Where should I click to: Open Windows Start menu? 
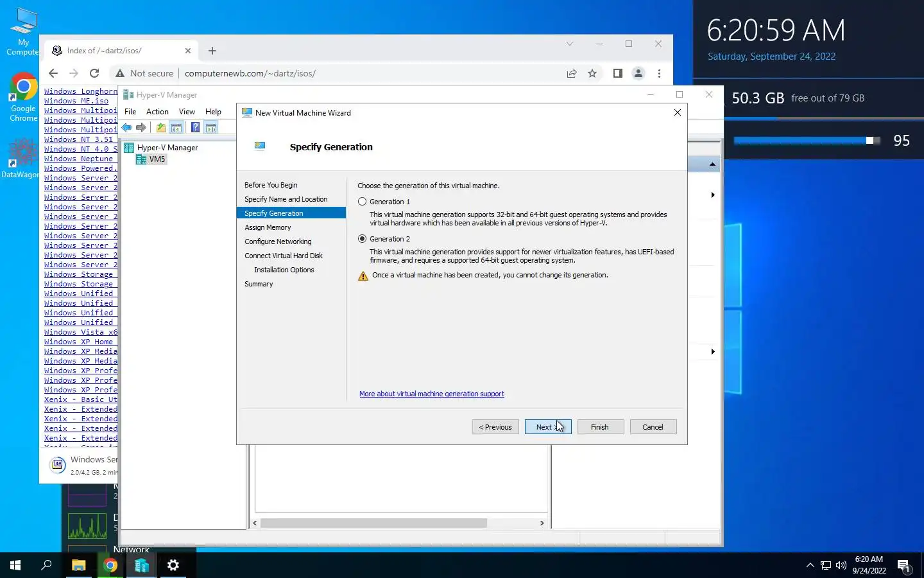coord(15,565)
